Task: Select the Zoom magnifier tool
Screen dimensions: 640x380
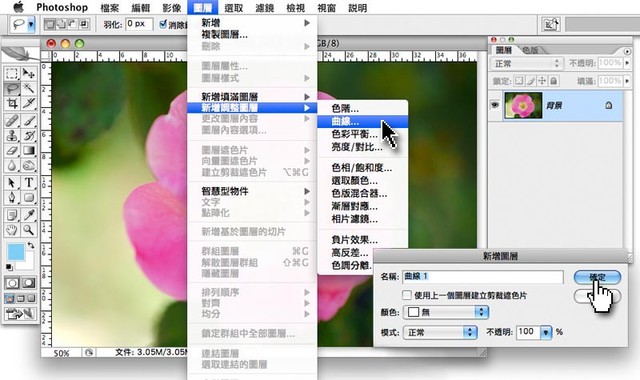Action: tap(29, 230)
